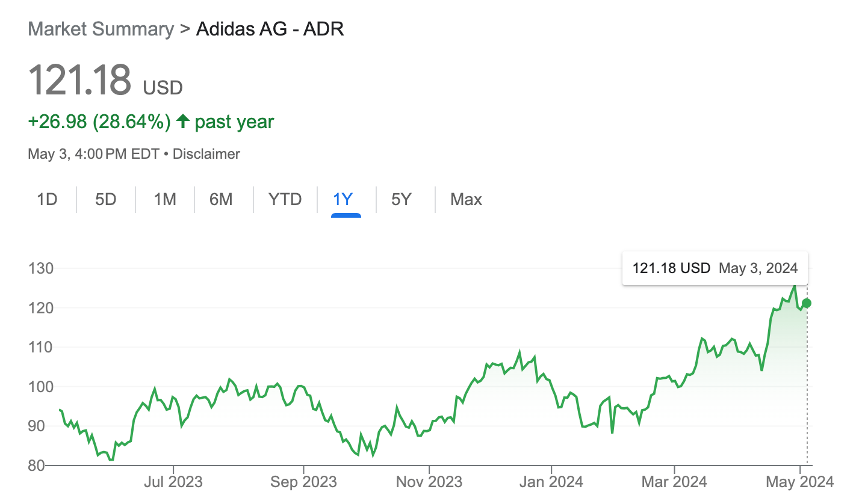The image size is (862, 504).
Task: Click the 130 y-axis value label
Action: [40, 268]
